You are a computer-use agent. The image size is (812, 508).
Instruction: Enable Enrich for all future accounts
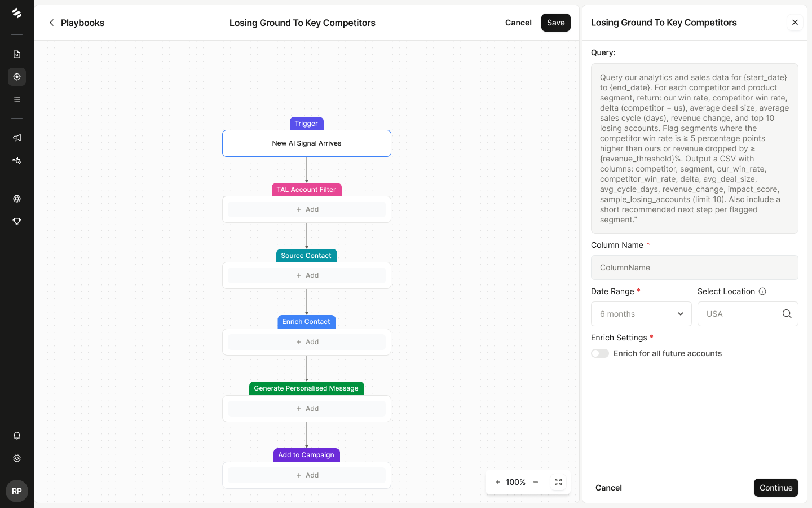[x=600, y=353]
